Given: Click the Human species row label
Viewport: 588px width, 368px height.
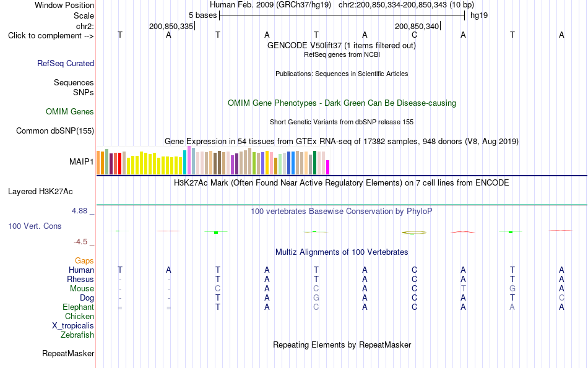Looking at the screenshot, I should click(81, 270).
